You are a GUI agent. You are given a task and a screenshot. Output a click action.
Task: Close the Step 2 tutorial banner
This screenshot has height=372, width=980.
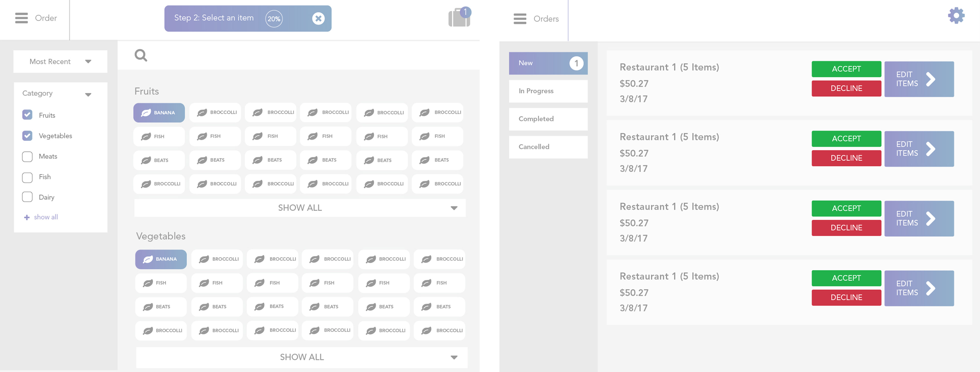tap(318, 18)
